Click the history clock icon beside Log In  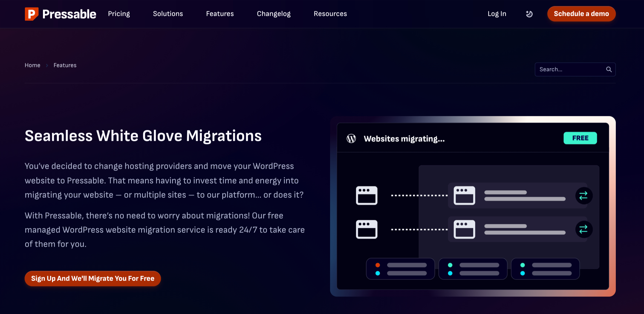coord(529,14)
